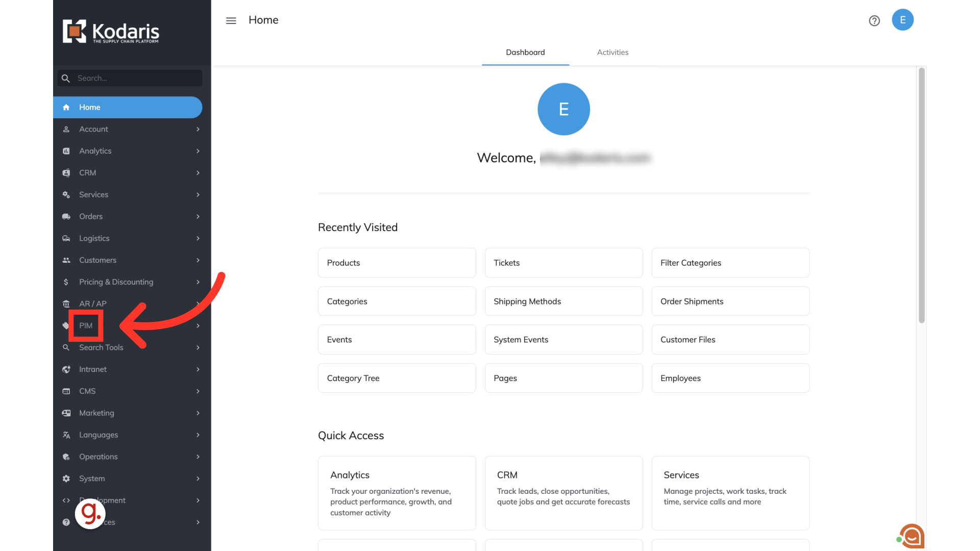Click the Languages translate icon
The width and height of the screenshot is (980, 551).
(x=66, y=435)
